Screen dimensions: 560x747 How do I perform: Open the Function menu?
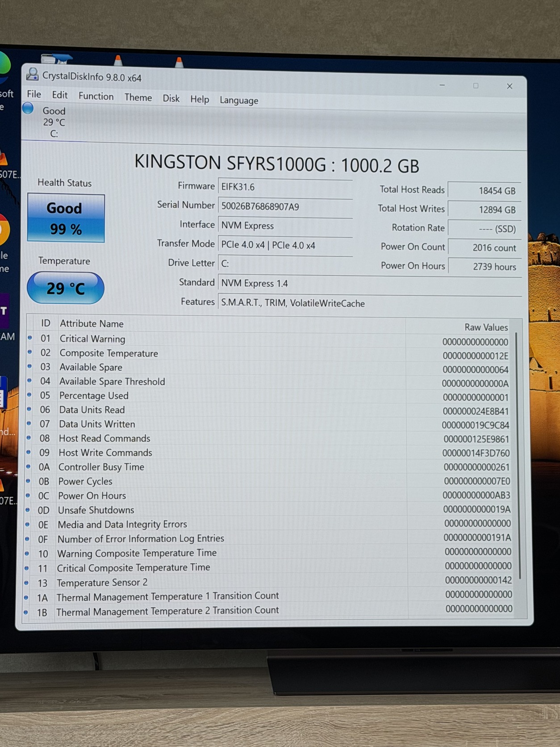click(96, 97)
